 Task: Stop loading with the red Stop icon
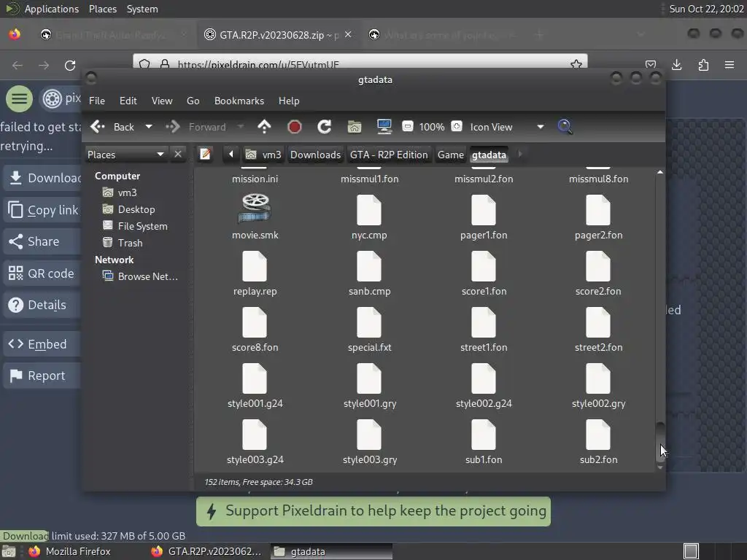click(x=295, y=127)
